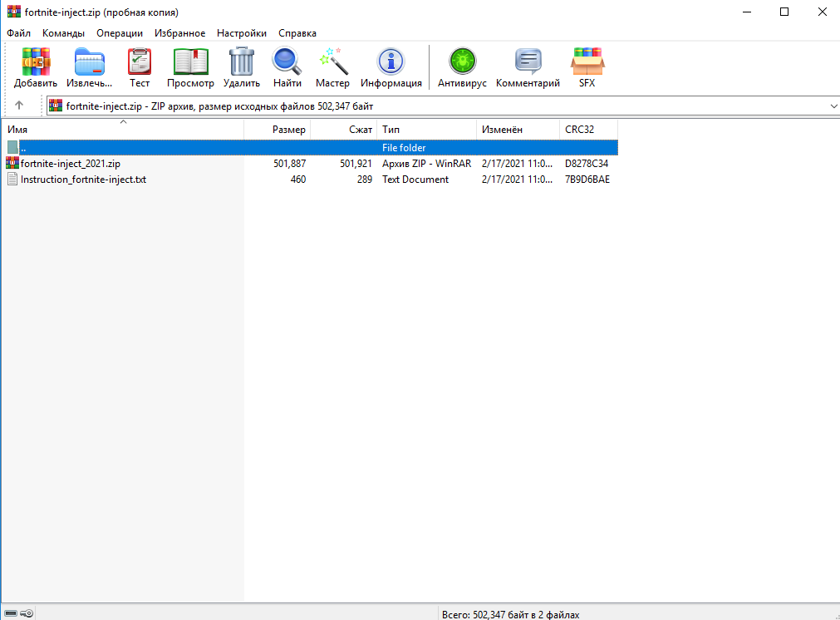Click the disk drive icon in status bar
The width and height of the screenshot is (840, 620).
tap(11, 613)
